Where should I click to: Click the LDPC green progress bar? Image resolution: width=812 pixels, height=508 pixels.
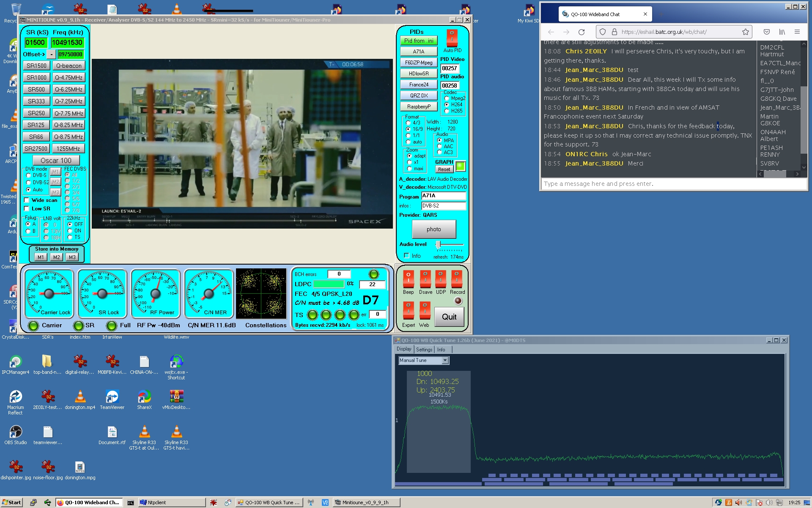pyautogui.click(x=329, y=284)
